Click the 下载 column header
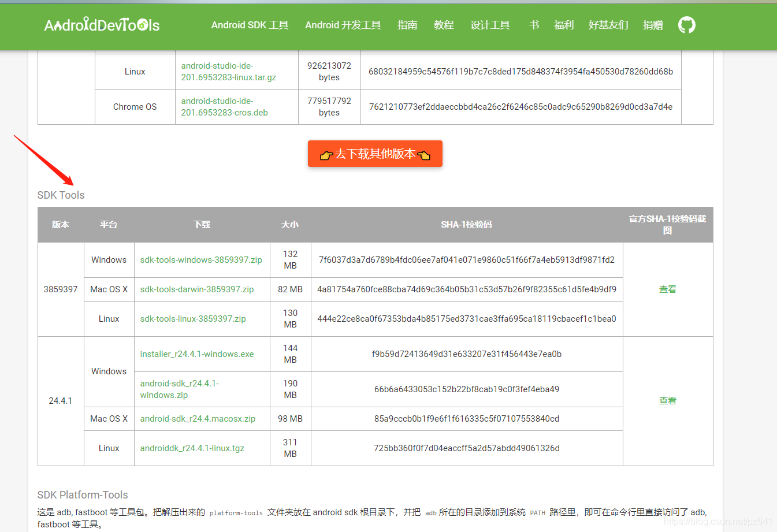 point(202,225)
